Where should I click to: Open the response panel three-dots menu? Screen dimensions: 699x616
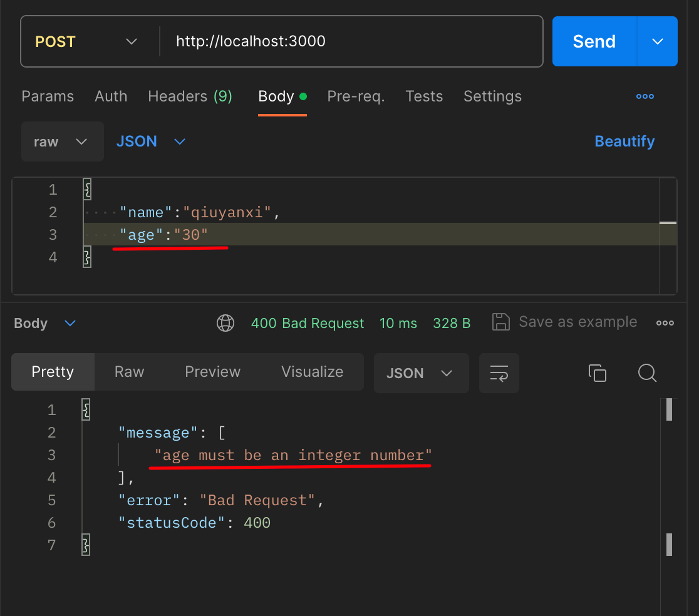[665, 323]
